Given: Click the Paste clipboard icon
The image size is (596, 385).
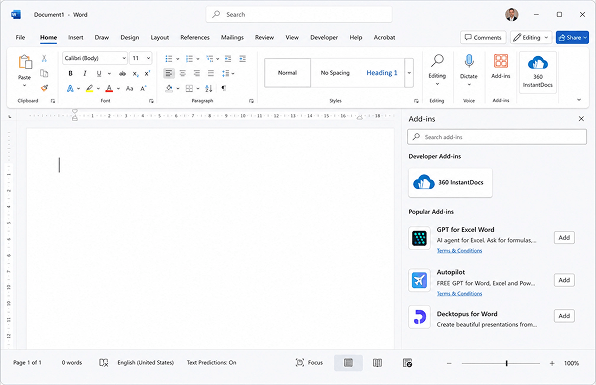Looking at the screenshot, I should 25,62.
